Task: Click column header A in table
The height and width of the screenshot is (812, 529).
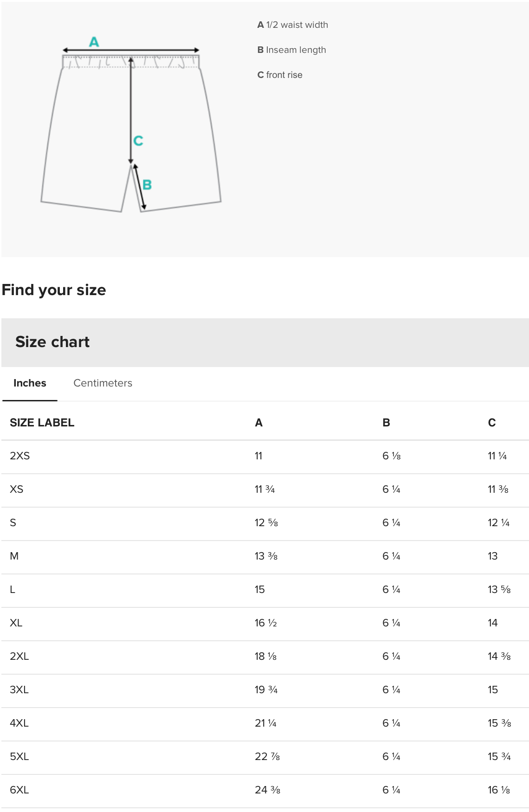Action: pos(259,423)
